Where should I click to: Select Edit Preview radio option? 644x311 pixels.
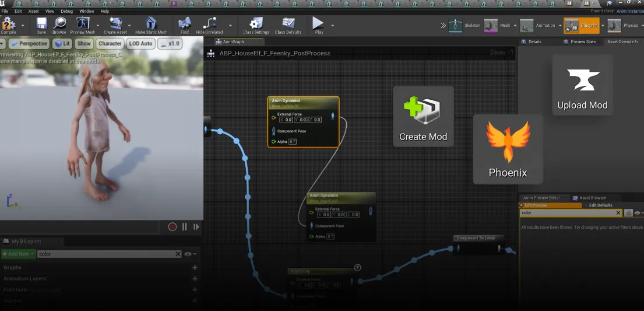550,205
